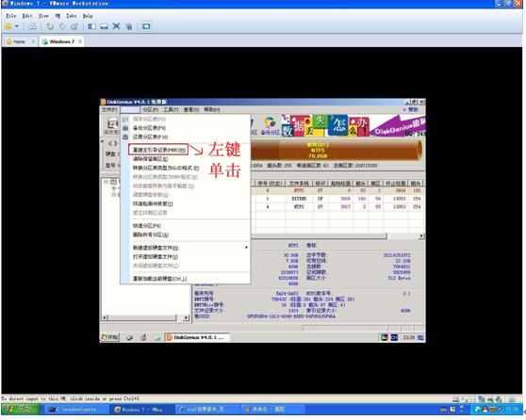
Task: Select the first NTFS partition row
Action: 338,190
